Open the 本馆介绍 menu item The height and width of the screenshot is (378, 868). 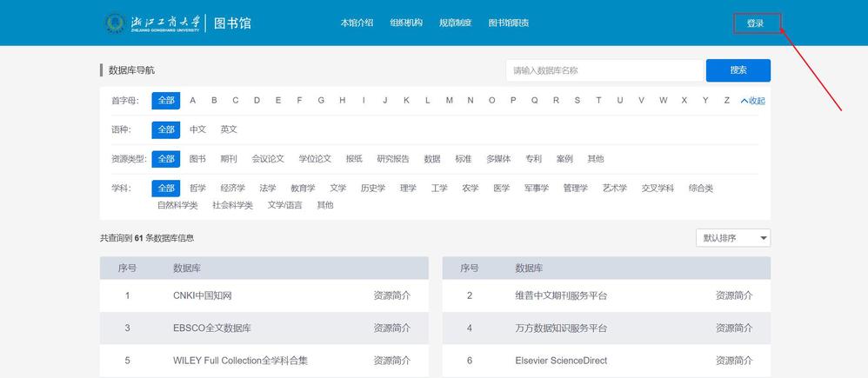pos(357,23)
